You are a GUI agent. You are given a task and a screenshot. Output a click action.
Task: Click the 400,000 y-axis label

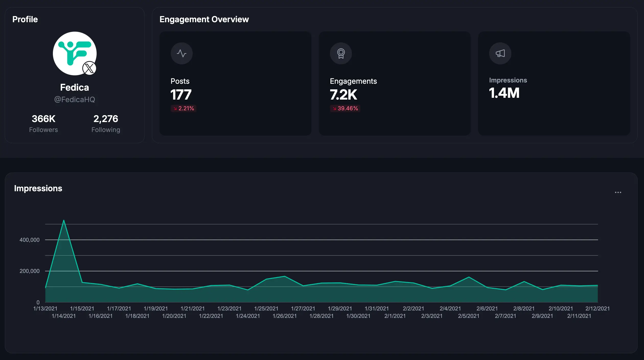pos(29,240)
